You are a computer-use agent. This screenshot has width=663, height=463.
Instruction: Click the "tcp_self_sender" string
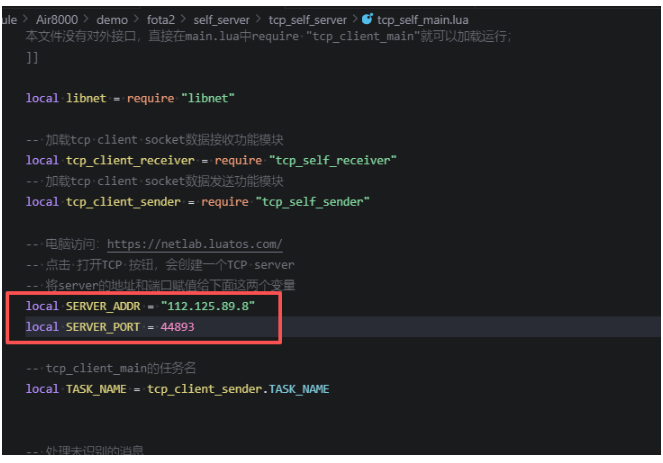pyautogui.click(x=312, y=202)
